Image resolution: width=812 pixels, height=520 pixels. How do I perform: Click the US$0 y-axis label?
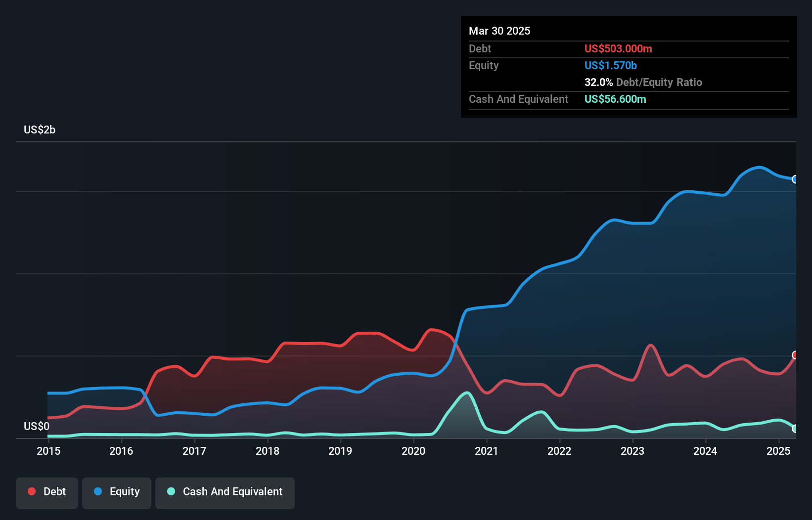(x=37, y=426)
